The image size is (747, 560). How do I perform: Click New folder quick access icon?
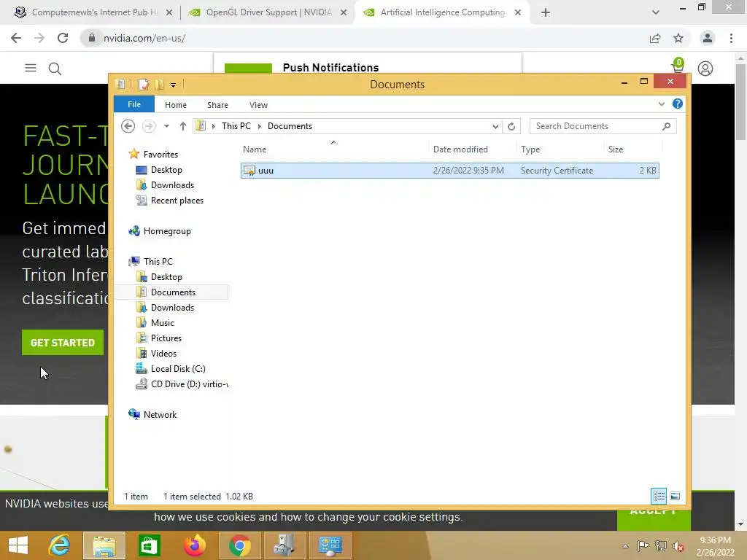(159, 85)
